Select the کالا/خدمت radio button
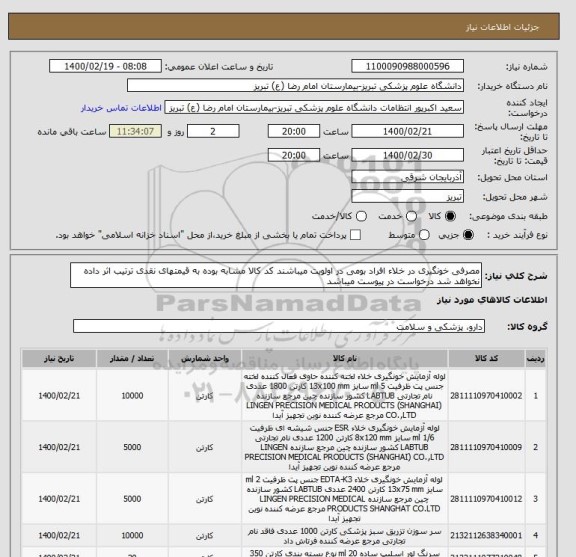 click(361, 216)
